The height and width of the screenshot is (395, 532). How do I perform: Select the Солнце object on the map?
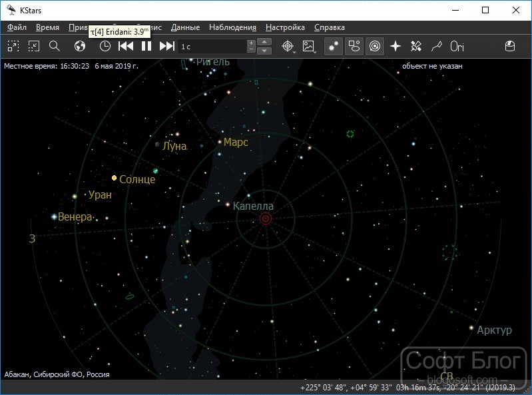[x=115, y=178]
